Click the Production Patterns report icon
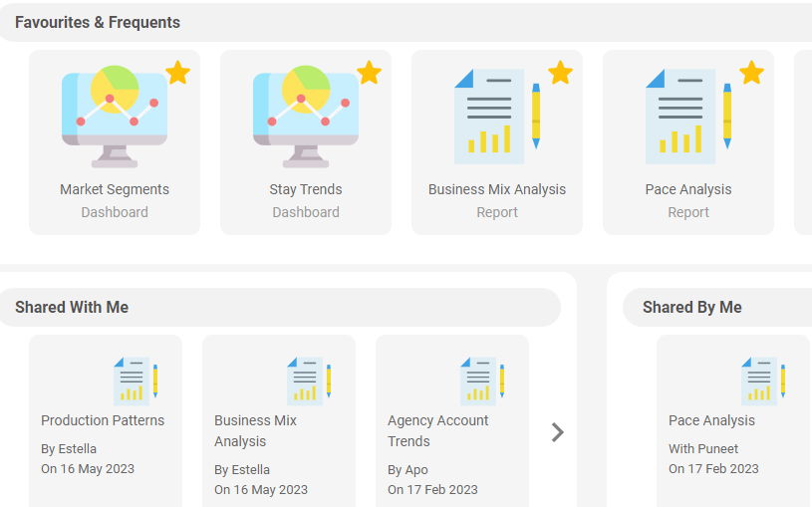812x507 pixels. [135, 380]
